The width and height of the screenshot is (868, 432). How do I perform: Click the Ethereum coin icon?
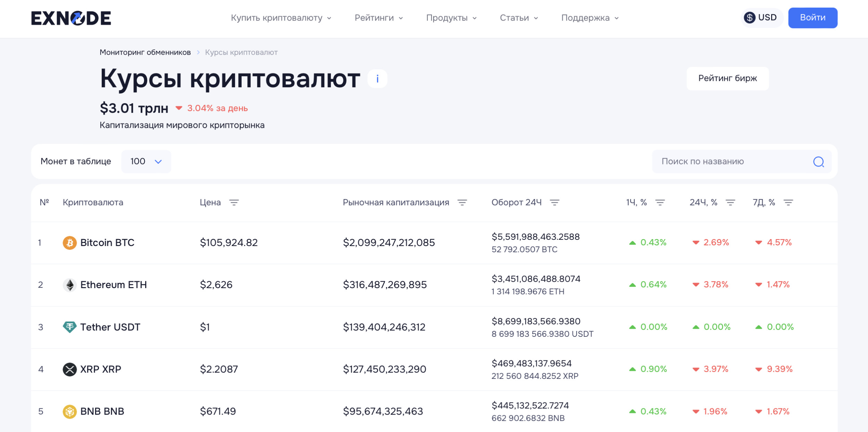69,285
